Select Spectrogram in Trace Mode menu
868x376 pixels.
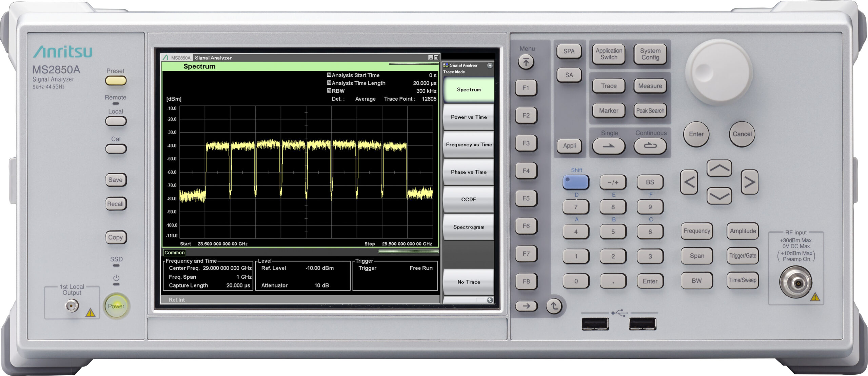(x=468, y=227)
